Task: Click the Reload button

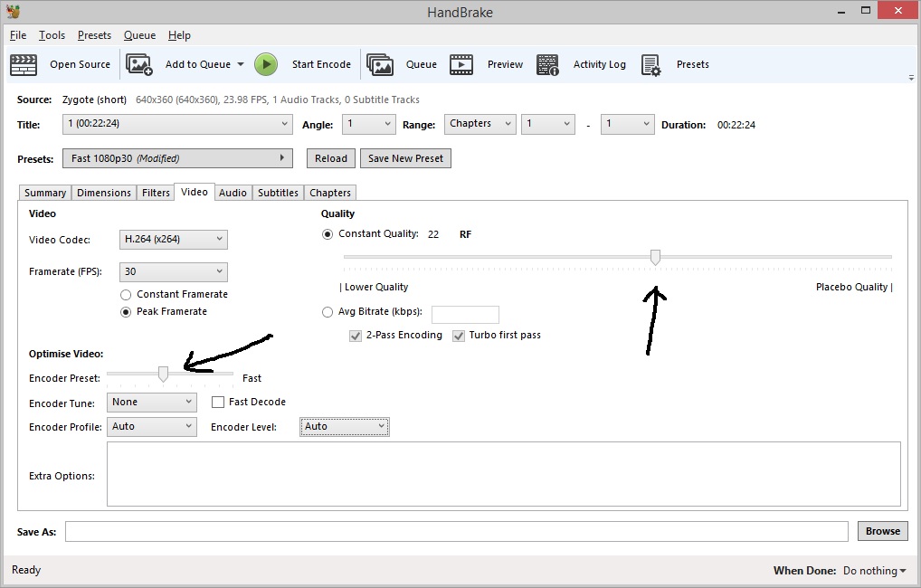Action: (x=331, y=158)
